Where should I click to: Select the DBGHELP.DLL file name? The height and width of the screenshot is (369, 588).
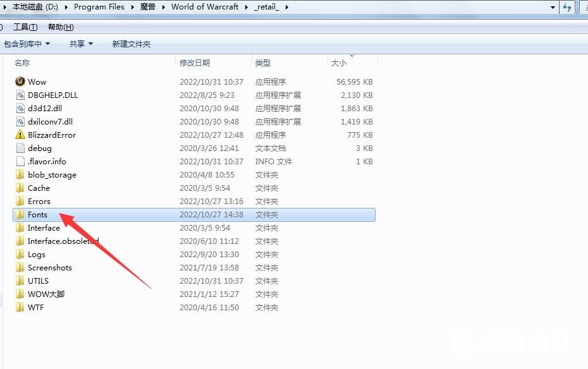point(53,95)
